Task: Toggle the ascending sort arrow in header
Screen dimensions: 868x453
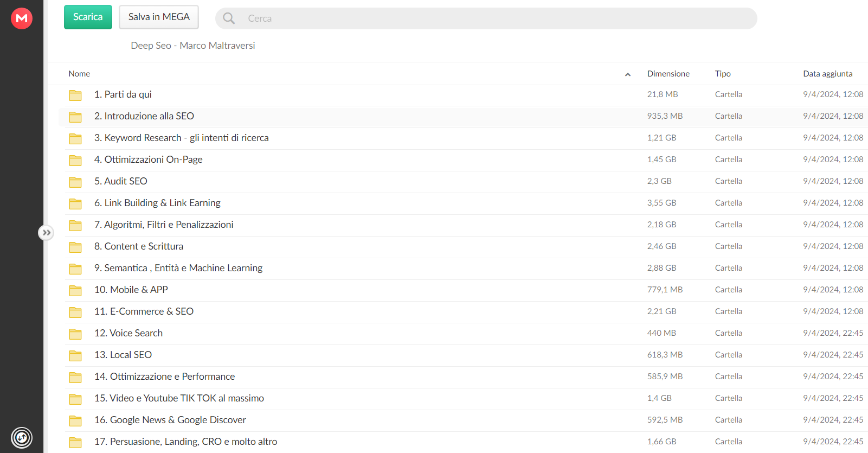Action: coord(628,74)
